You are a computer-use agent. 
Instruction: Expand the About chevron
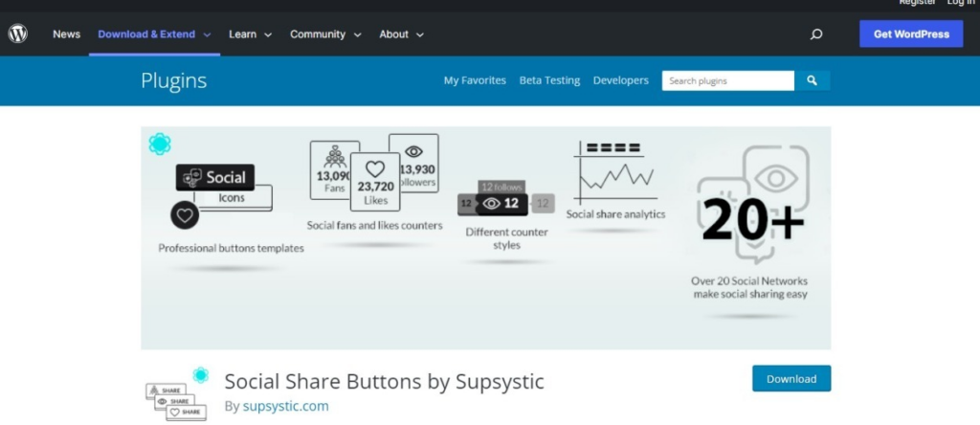pos(420,35)
